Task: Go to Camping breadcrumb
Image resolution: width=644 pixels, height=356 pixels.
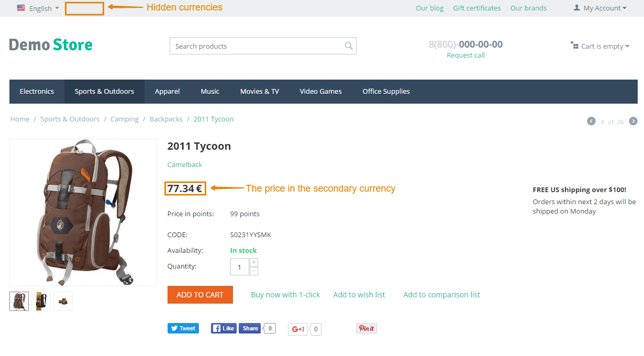Action: click(x=125, y=119)
